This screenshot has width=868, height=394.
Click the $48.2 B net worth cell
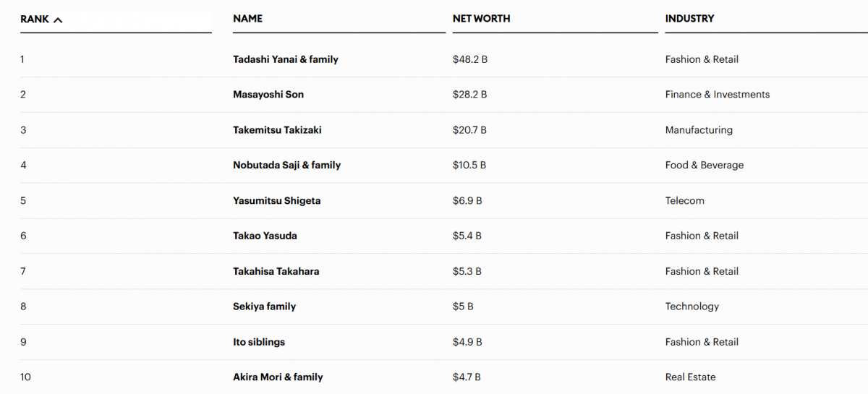coord(470,59)
